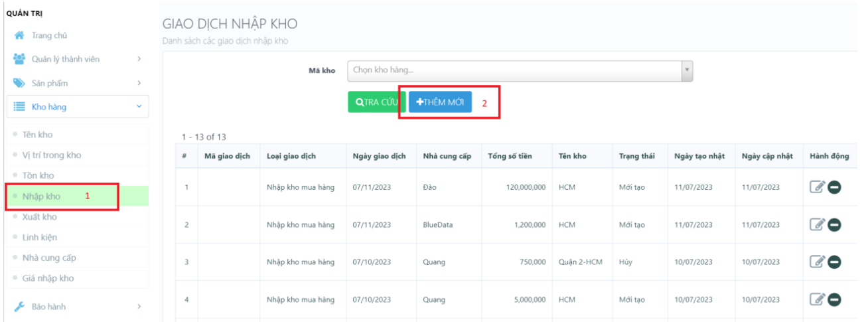868x322 pixels.
Task: Click the THÊM MỚI button
Action: pyautogui.click(x=440, y=102)
